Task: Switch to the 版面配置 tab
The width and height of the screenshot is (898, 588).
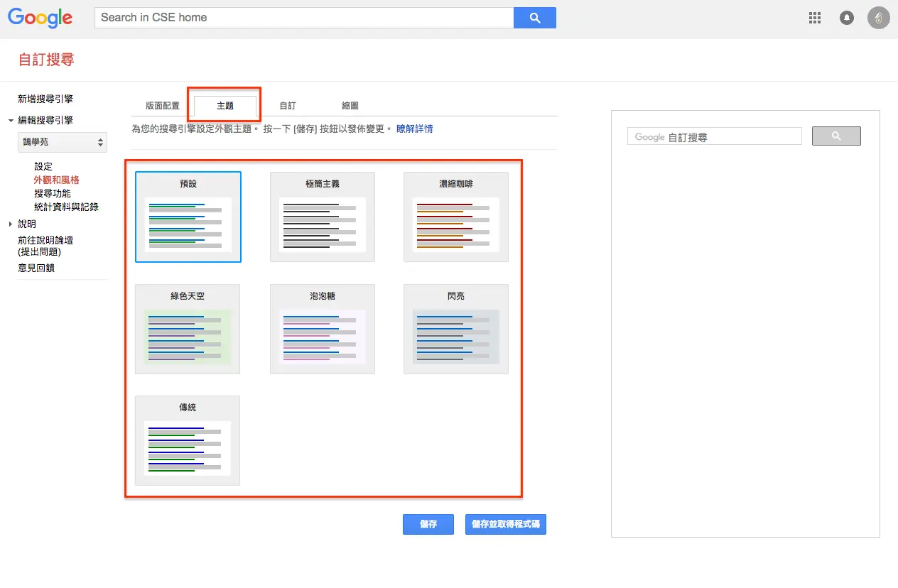Action: (x=163, y=106)
